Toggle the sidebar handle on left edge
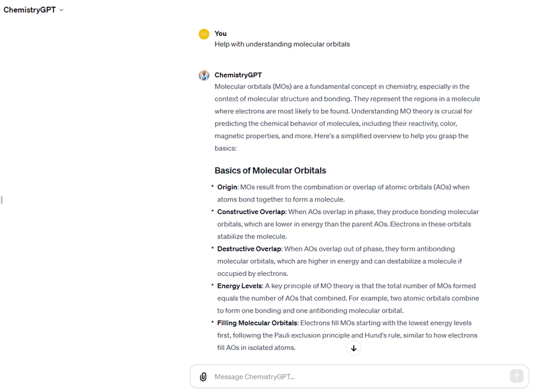 pos(2,199)
